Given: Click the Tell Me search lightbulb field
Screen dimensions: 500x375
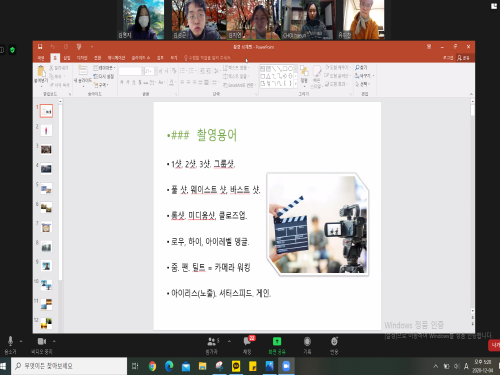Looking at the screenshot, I should tap(207, 58).
